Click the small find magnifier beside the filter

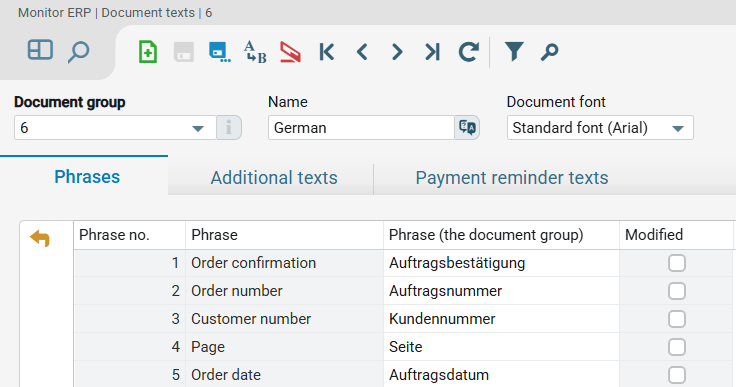click(x=549, y=52)
